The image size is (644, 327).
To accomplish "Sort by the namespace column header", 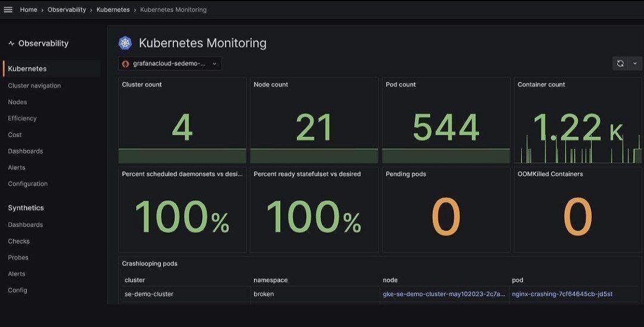I will coord(271,280).
